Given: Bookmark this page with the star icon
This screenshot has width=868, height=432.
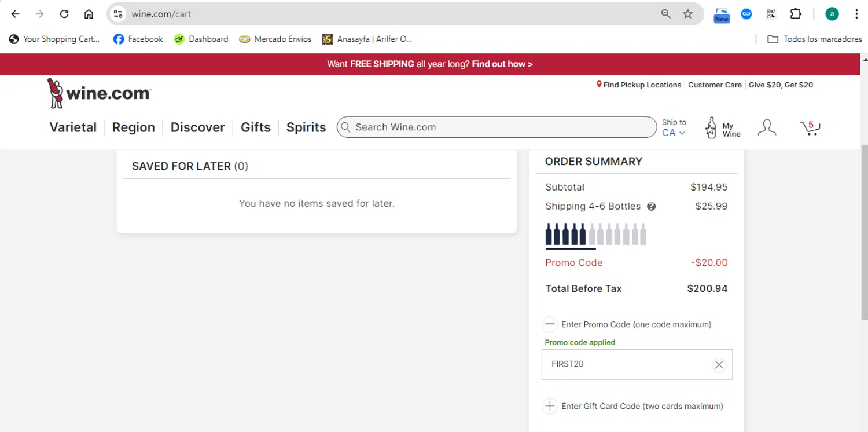Looking at the screenshot, I should [687, 14].
